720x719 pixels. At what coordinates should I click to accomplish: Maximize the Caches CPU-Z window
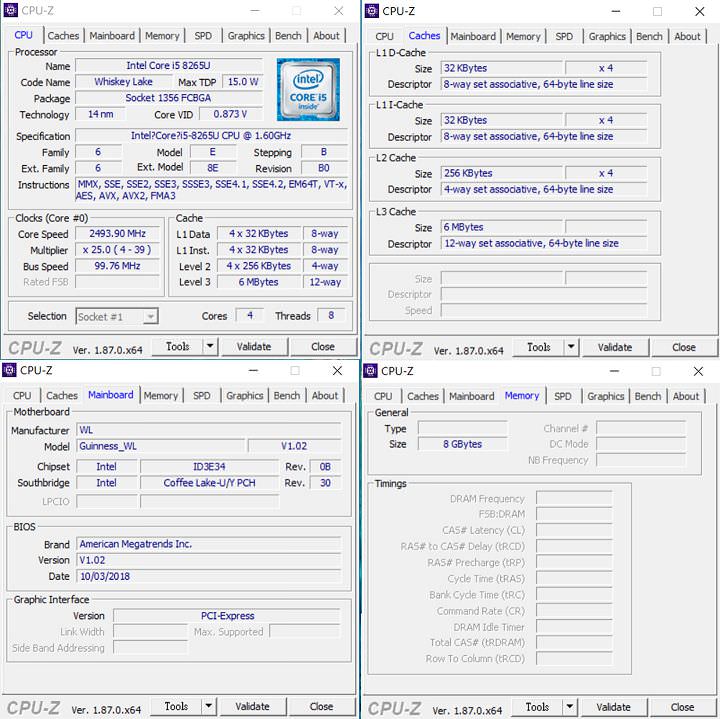(x=657, y=11)
